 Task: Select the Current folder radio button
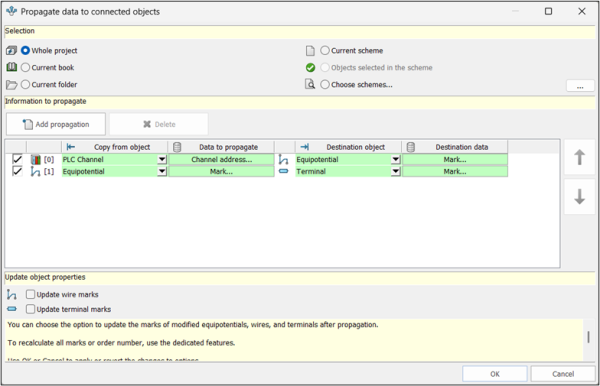[x=25, y=84]
